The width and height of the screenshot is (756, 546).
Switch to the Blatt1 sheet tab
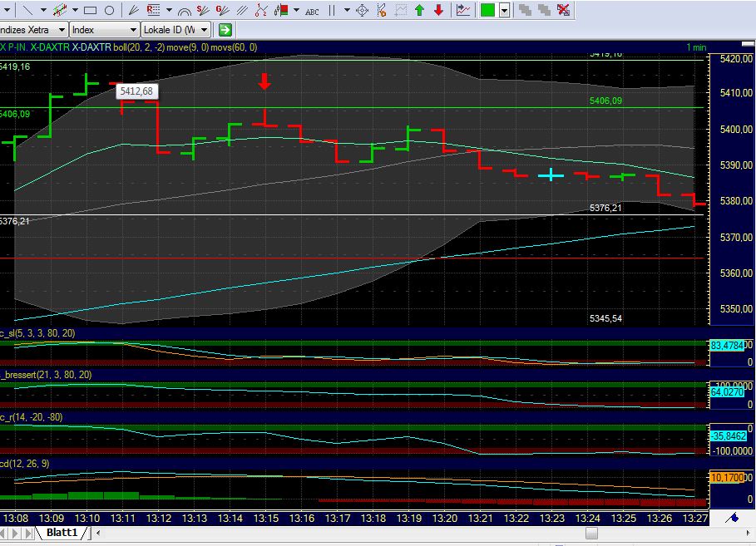point(62,533)
